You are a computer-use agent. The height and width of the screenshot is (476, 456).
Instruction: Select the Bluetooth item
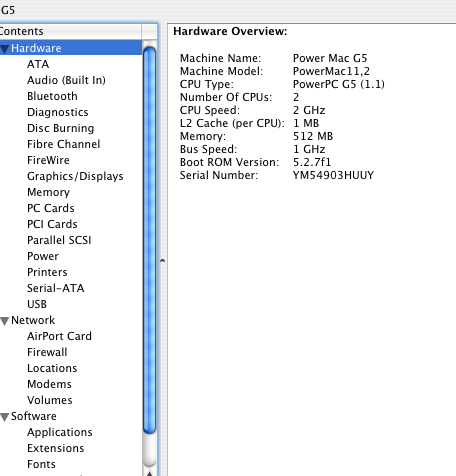pos(52,96)
